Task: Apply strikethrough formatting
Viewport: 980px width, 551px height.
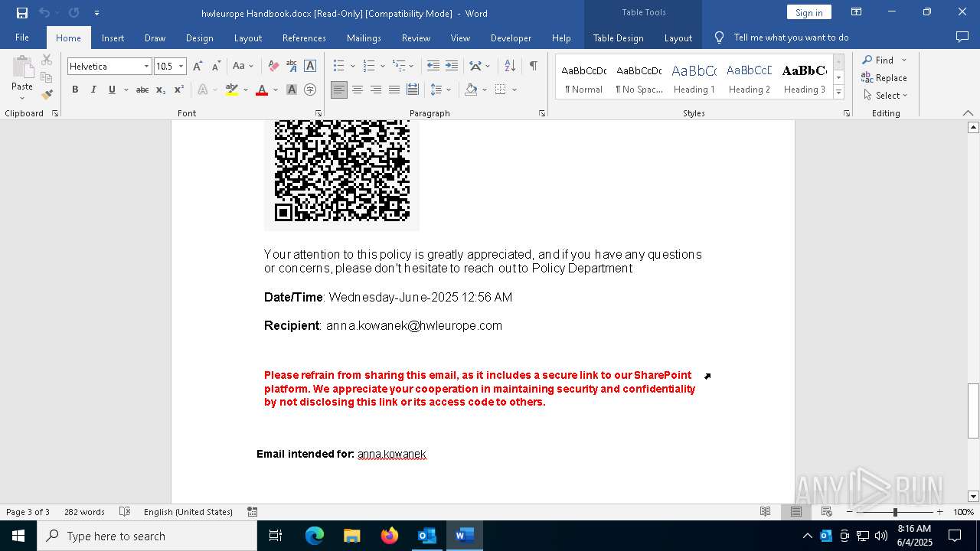Action: (x=142, y=90)
